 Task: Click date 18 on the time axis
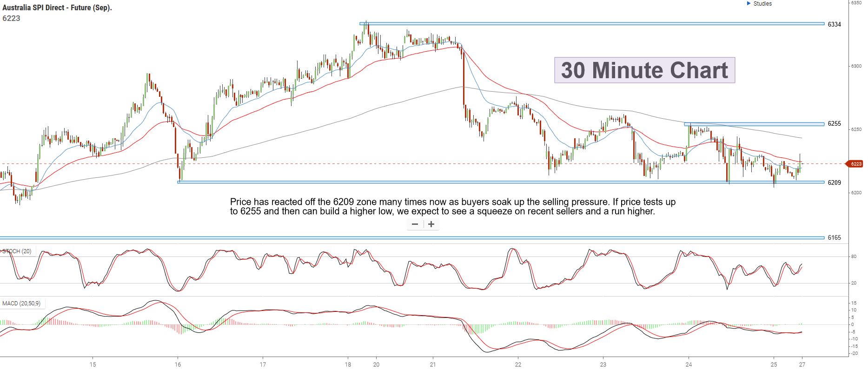[348, 364]
